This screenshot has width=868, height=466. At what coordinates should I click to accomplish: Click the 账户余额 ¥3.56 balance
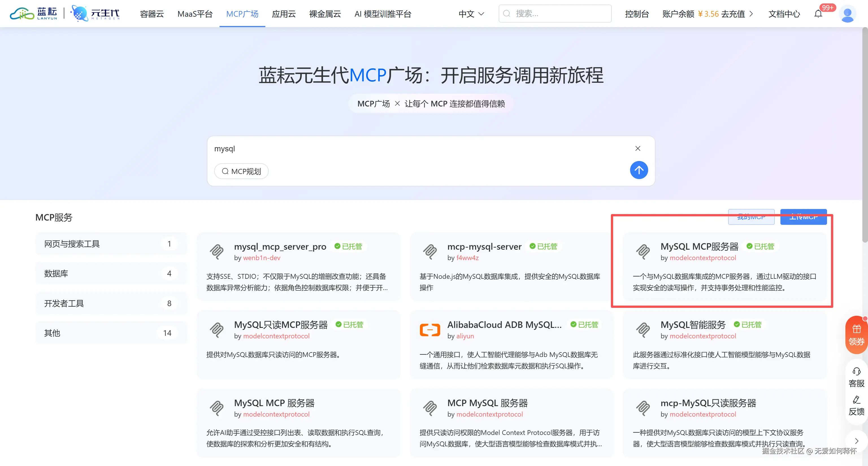coord(691,14)
